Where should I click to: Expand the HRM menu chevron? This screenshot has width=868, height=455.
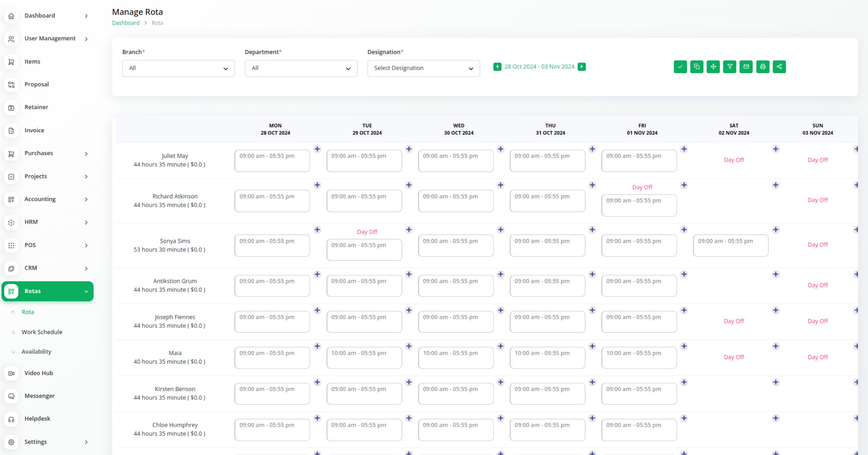coord(86,222)
